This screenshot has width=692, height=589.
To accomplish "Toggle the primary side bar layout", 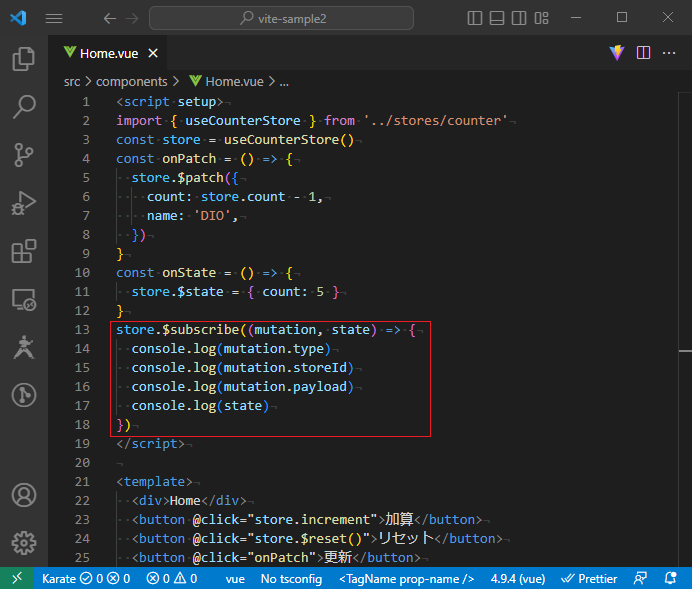I will click(x=474, y=18).
